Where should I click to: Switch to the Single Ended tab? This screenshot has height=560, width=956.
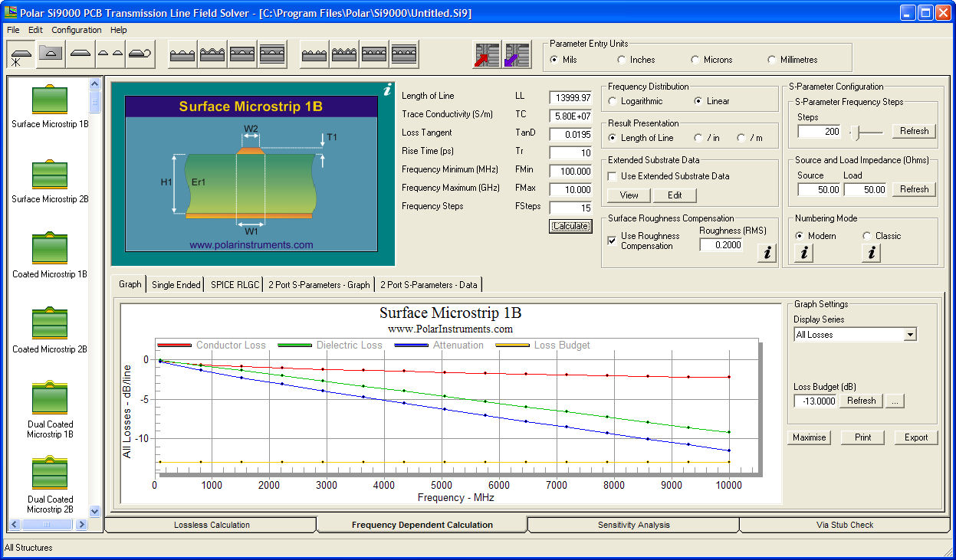176,285
